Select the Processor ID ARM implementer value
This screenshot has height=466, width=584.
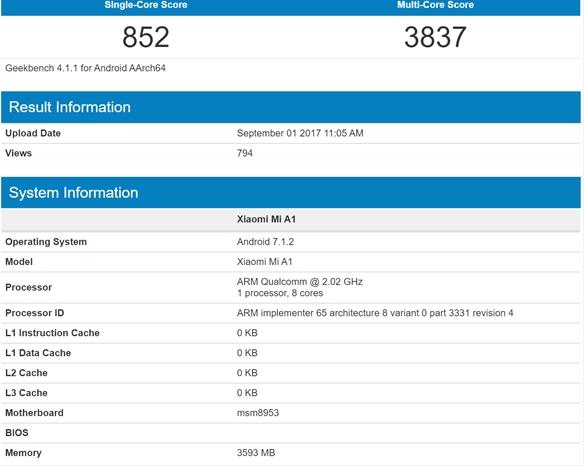(375, 313)
